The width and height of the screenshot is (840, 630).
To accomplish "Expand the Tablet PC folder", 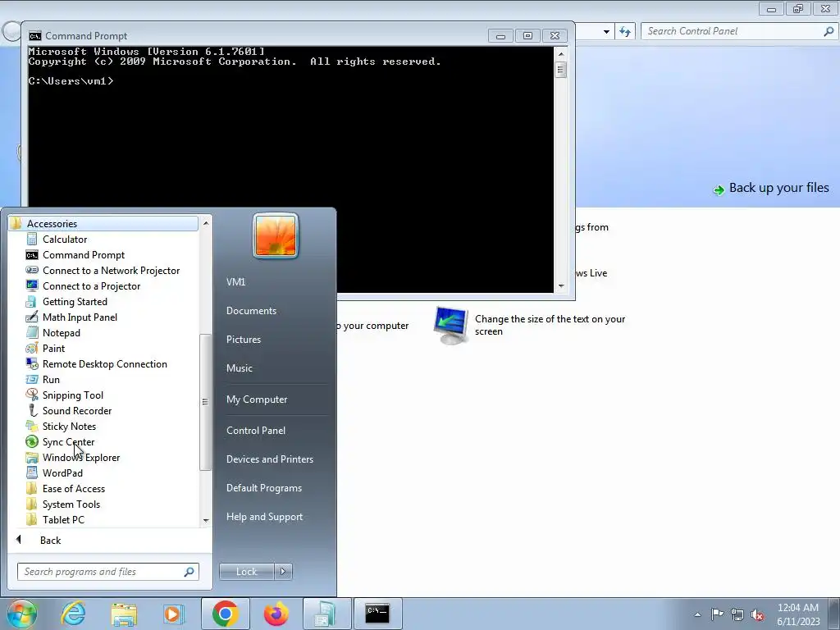I will point(63,519).
